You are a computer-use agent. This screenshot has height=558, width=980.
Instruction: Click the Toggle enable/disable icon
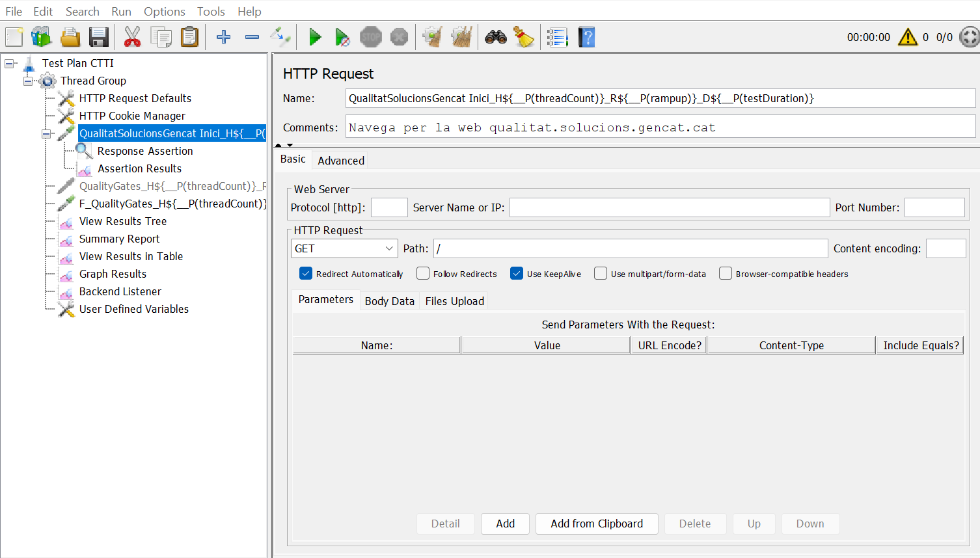point(280,37)
